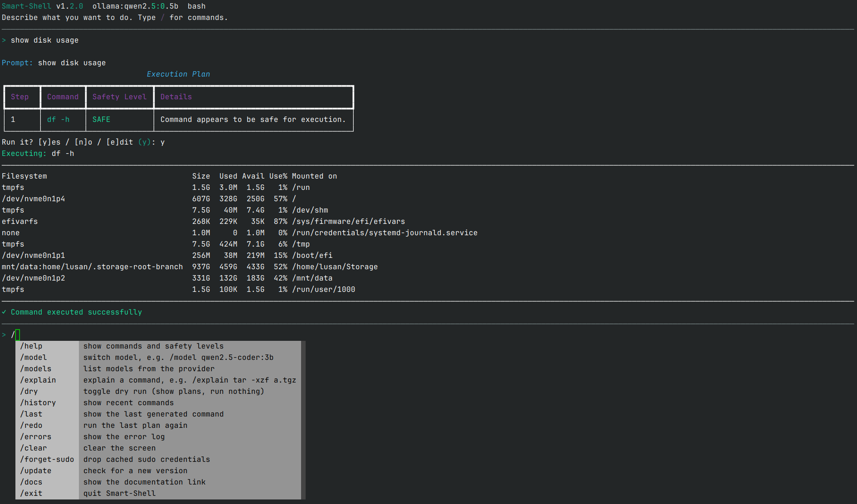Choose the /dry toggle command

(x=158, y=392)
